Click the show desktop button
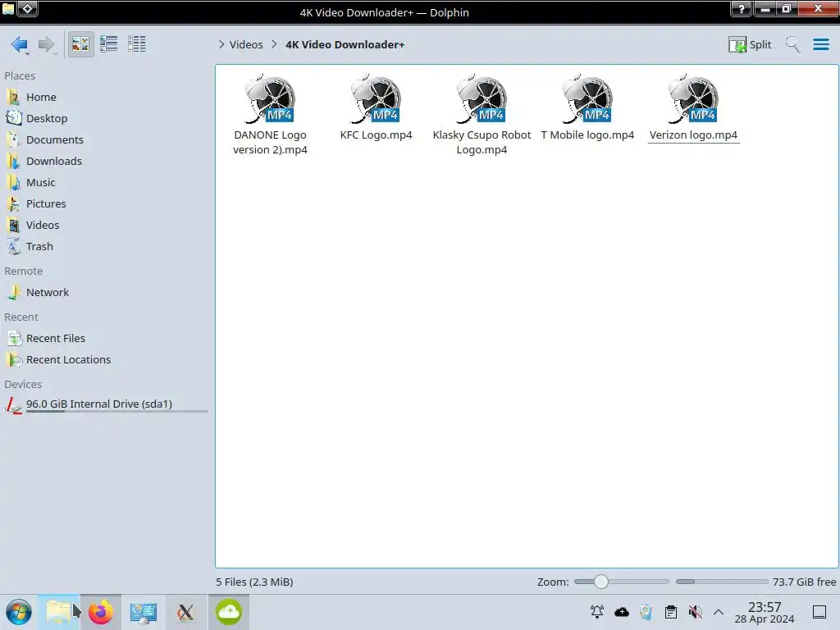 click(819, 612)
